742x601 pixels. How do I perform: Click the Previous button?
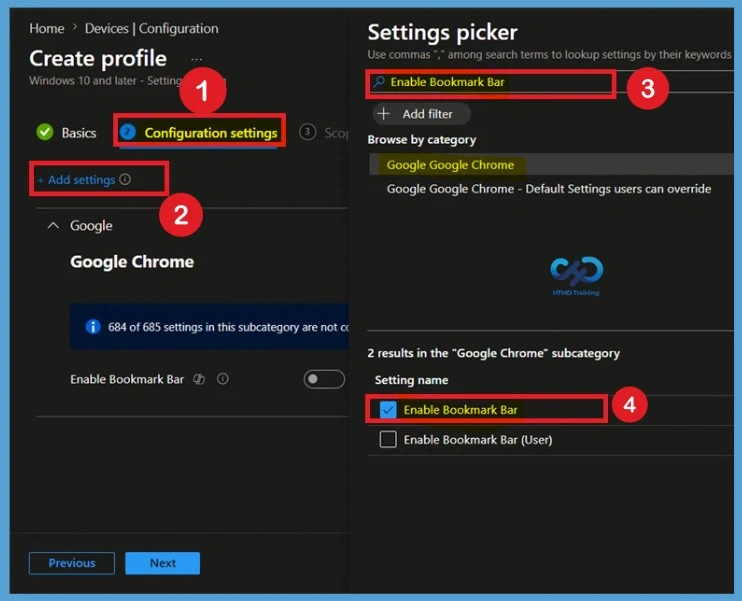click(x=71, y=563)
